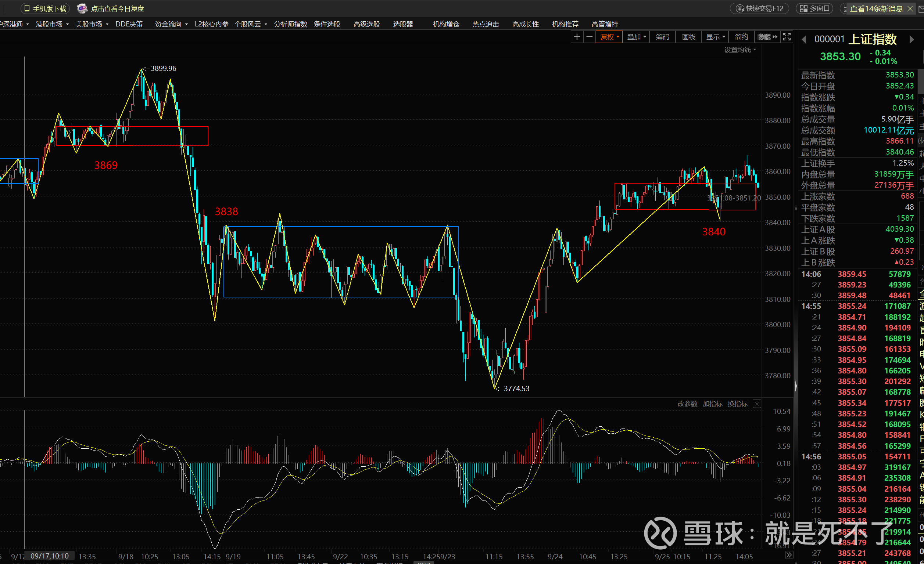Select 热点追击 menu item
The height and width of the screenshot is (564, 924).
pyautogui.click(x=486, y=24)
